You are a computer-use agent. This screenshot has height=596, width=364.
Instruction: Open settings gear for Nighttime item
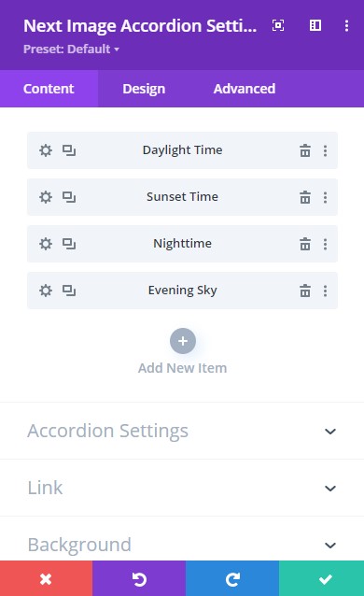pos(46,244)
